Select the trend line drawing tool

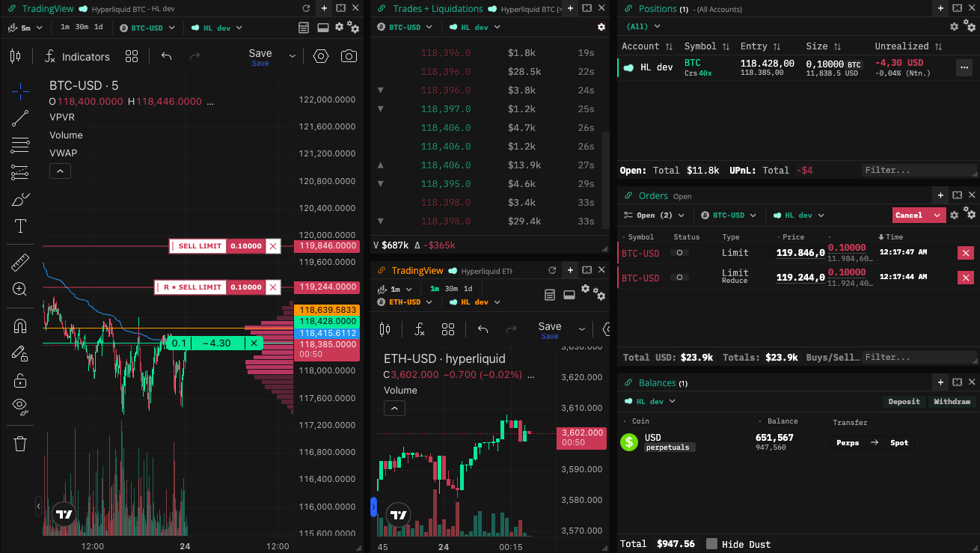pyautogui.click(x=20, y=117)
